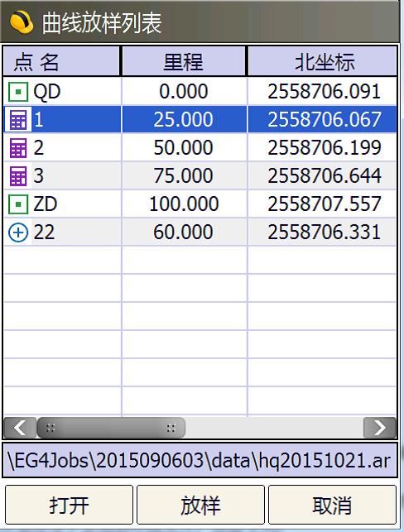Image resolution: width=404 pixels, height=532 pixels.
Task: Click the hq20151021 file path field
Action: (200, 460)
